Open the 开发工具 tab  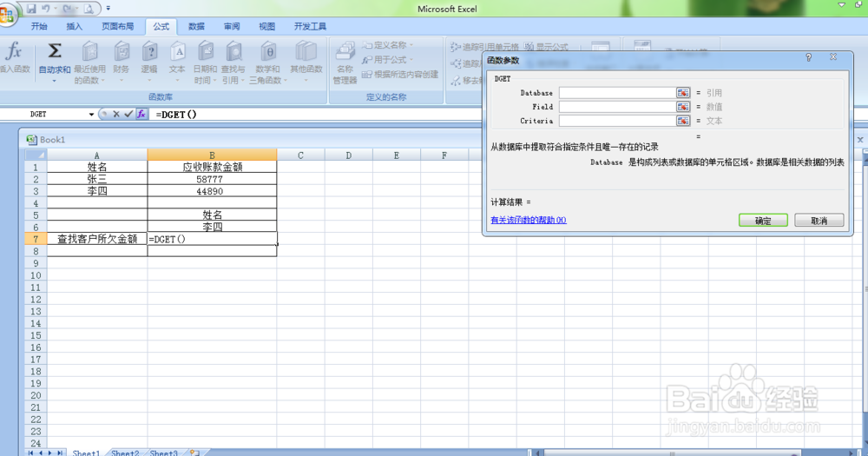pos(310,26)
